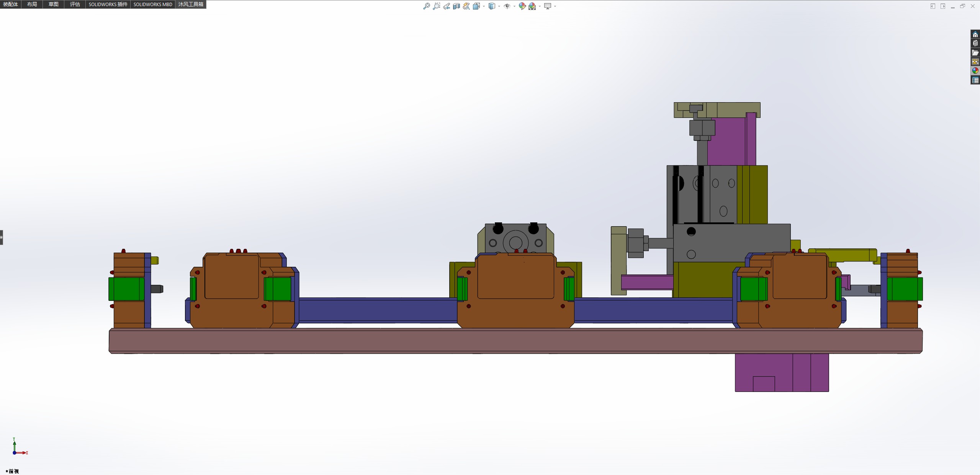Open the SOLIDWORKS MBD tab
The image size is (980, 475).
pos(152,4)
